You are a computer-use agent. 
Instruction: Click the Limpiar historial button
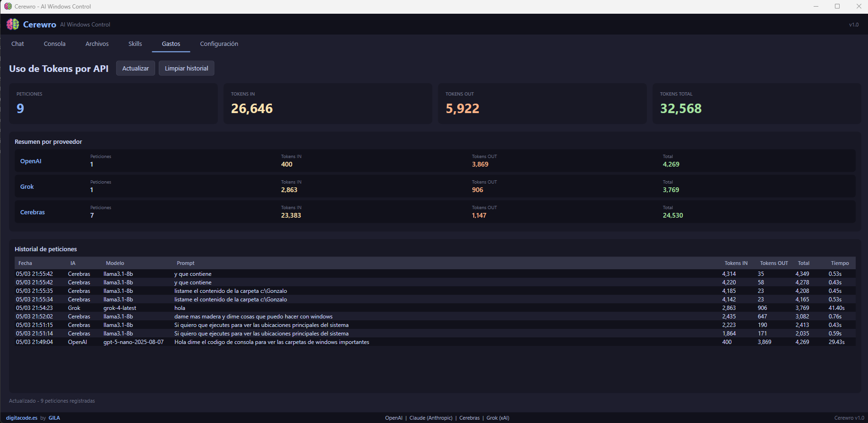pyautogui.click(x=186, y=68)
